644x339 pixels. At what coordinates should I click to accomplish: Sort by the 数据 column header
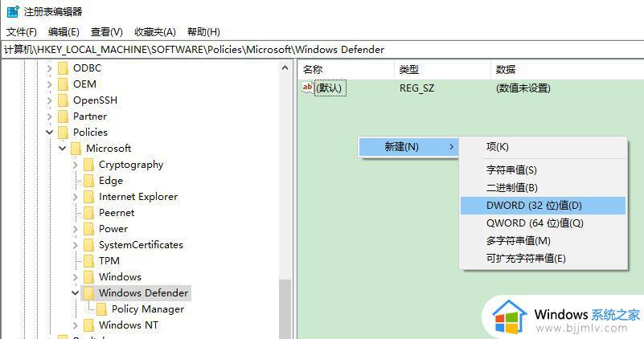tap(567, 70)
